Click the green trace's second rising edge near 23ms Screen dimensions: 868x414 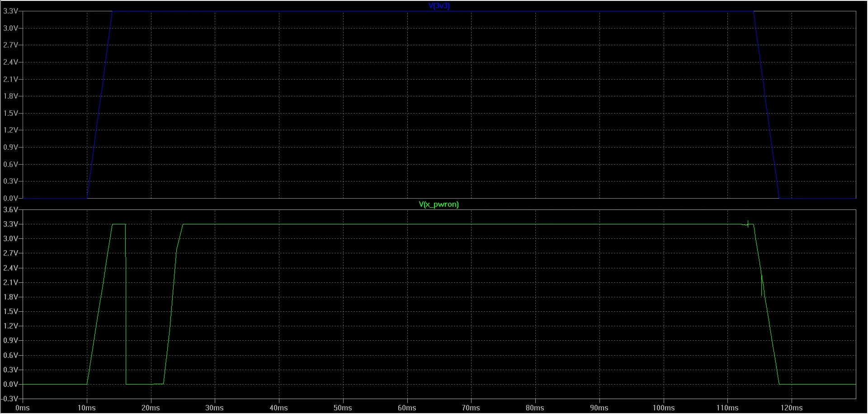point(170,317)
